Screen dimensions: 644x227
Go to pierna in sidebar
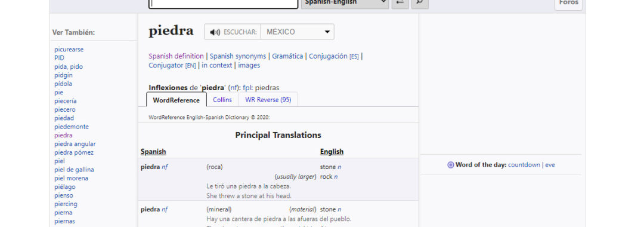click(63, 213)
